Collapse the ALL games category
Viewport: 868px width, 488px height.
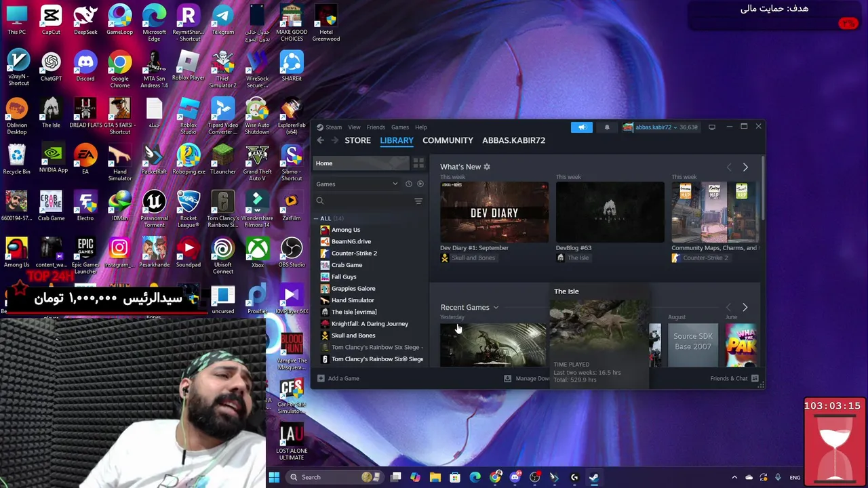point(317,218)
